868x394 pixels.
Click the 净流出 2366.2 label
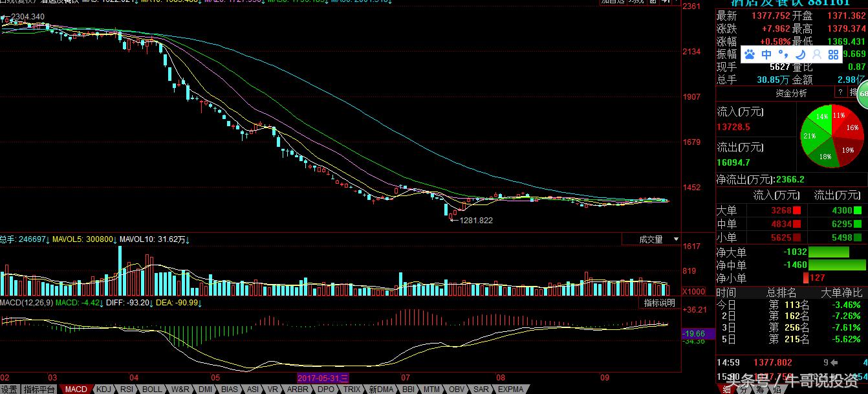pos(760,179)
